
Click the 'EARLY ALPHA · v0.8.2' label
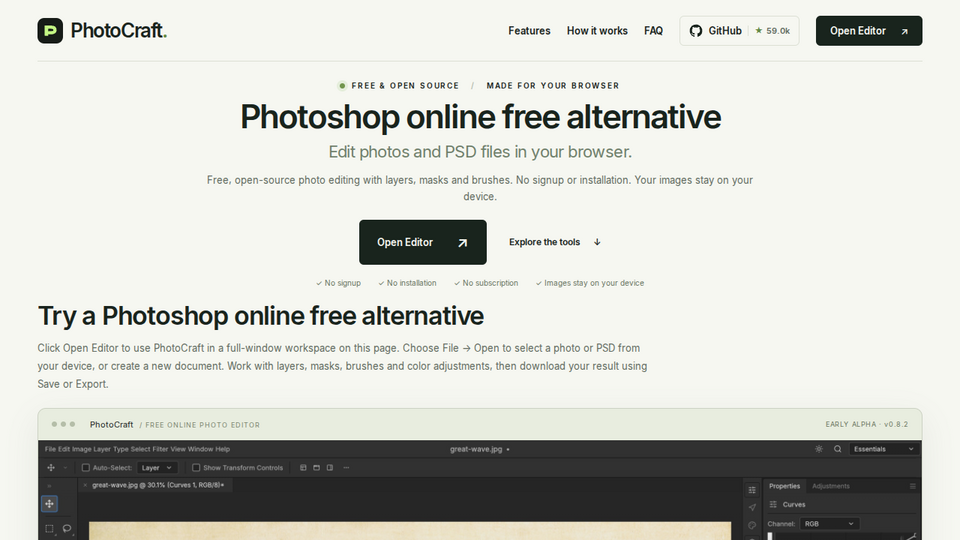tap(866, 424)
